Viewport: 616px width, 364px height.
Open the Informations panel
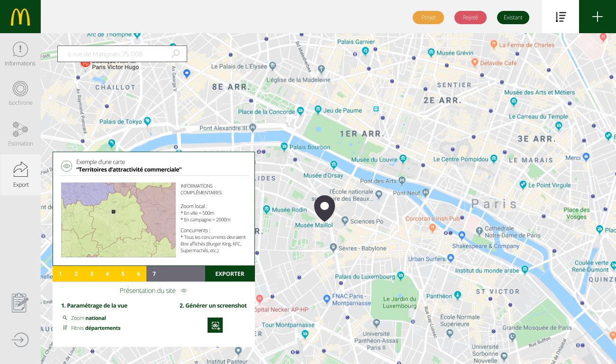pos(20,54)
